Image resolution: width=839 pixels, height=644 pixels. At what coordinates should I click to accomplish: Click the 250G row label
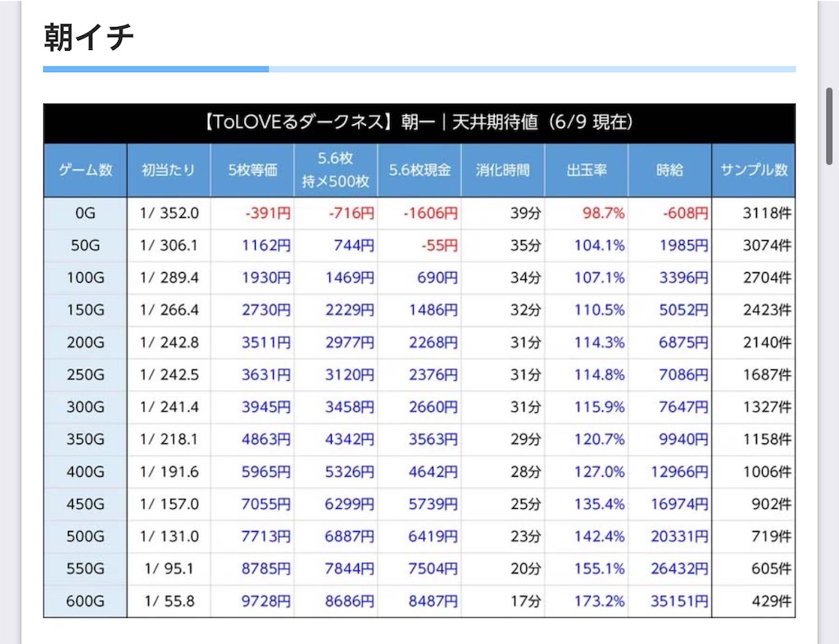click(x=85, y=374)
